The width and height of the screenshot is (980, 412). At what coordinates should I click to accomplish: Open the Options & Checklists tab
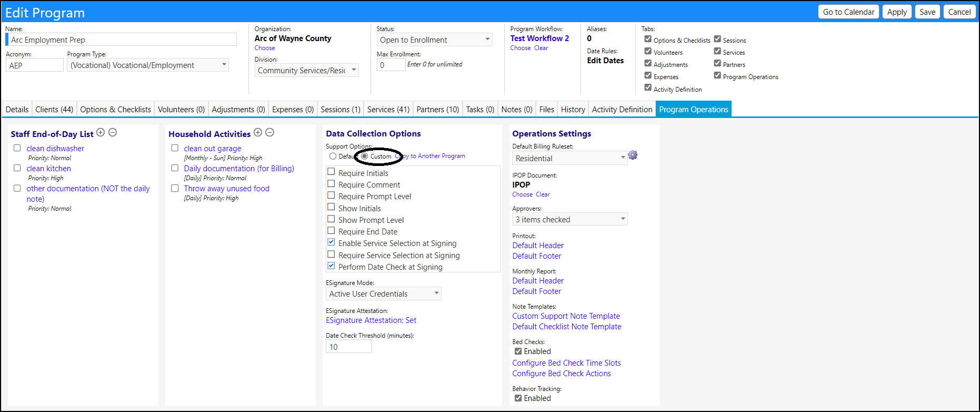click(116, 109)
